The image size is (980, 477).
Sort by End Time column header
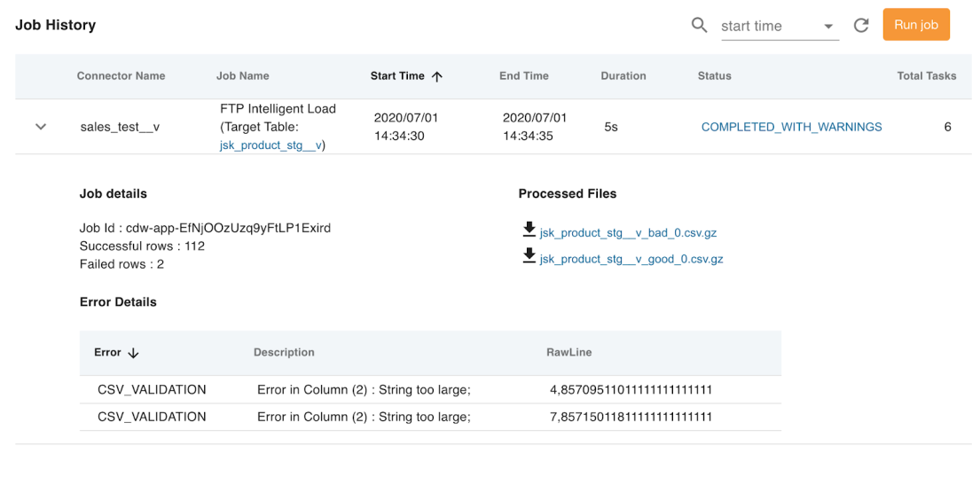point(523,76)
